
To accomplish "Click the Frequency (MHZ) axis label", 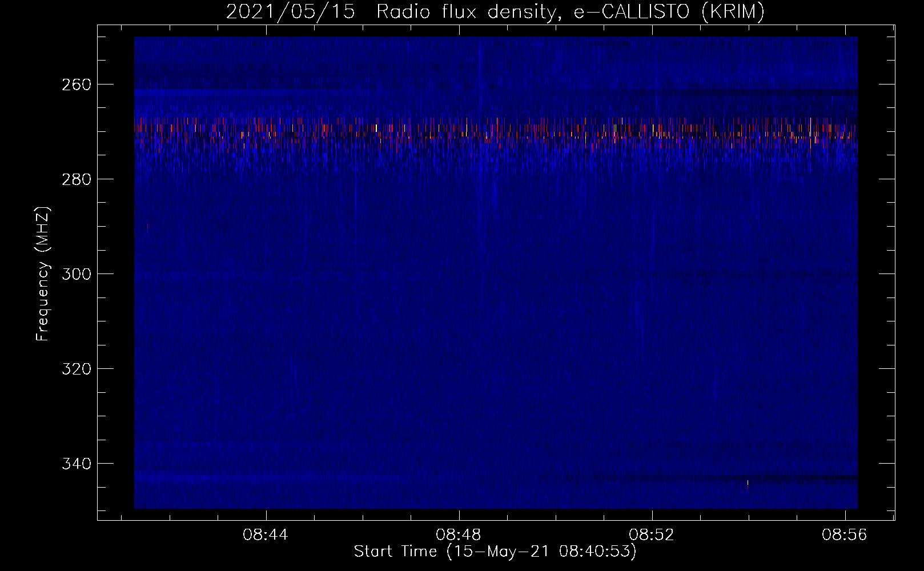I will (x=43, y=274).
